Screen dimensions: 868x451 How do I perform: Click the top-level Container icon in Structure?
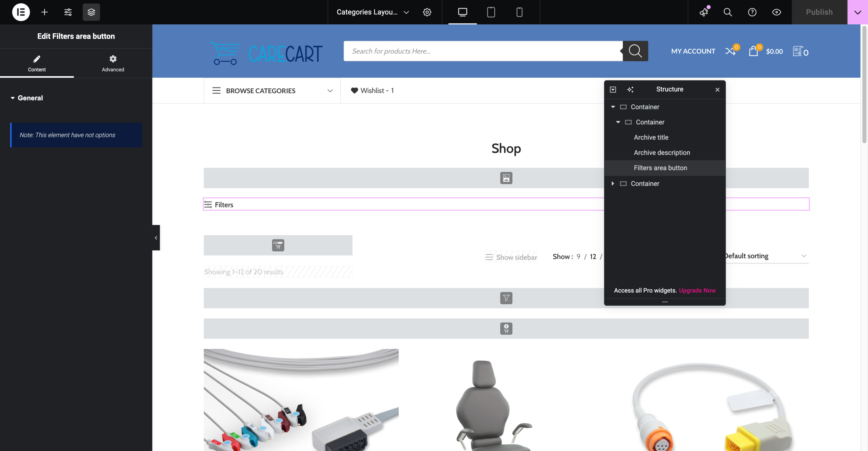tap(623, 107)
